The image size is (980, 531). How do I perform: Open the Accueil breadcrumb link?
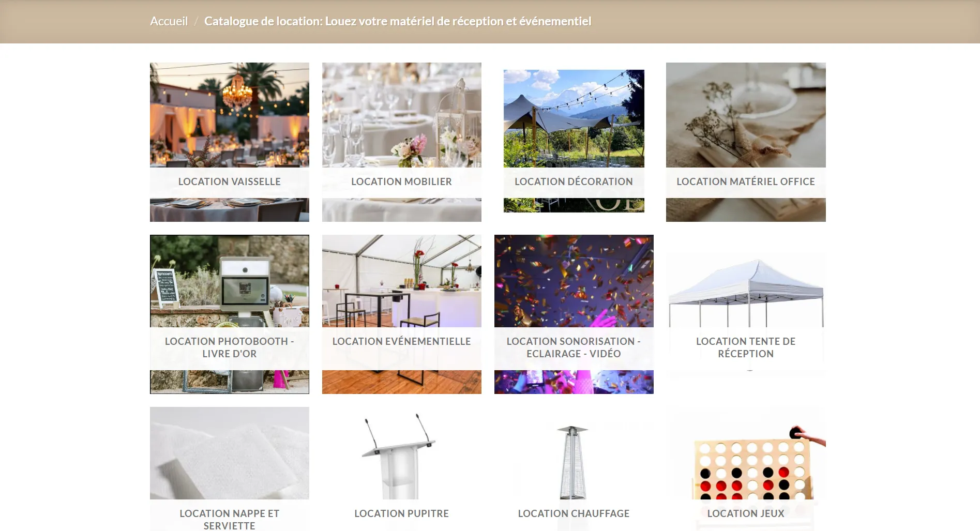169,21
